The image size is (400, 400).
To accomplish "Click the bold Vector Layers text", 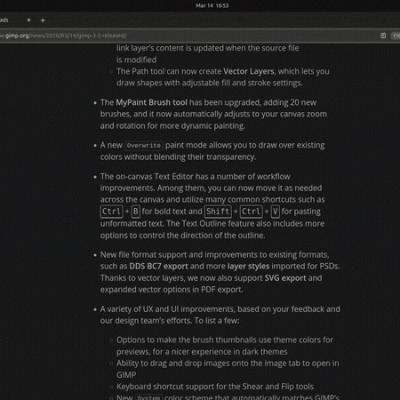I will (249, 71).
